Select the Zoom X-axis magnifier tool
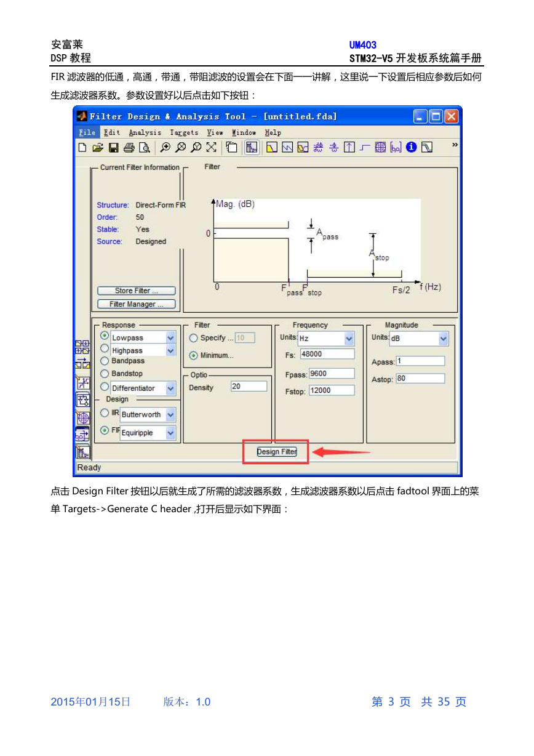Viewport: 534px width, 756px height. [180, 147]
